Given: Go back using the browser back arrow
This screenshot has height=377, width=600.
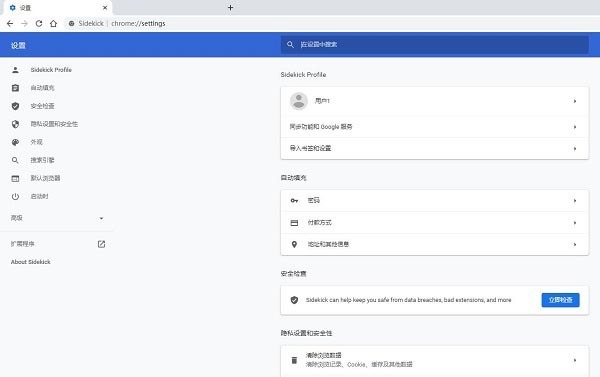Looking at the screenshot, I should pyautogui.click(x=10, y=23).
